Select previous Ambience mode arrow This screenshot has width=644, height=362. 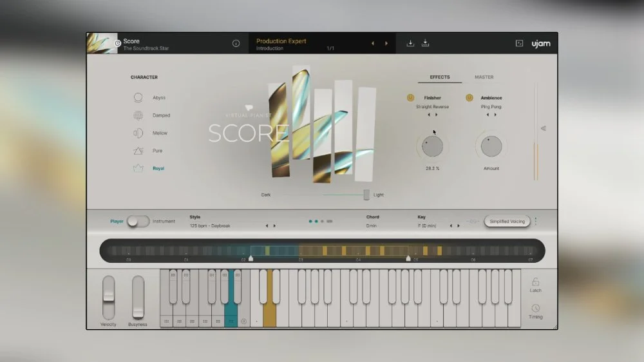click(488, 115)
